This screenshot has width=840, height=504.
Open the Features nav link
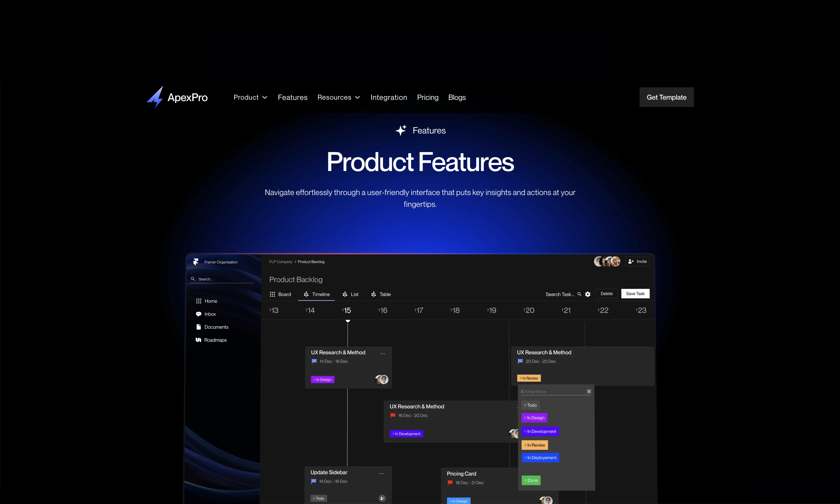point(292,97)
